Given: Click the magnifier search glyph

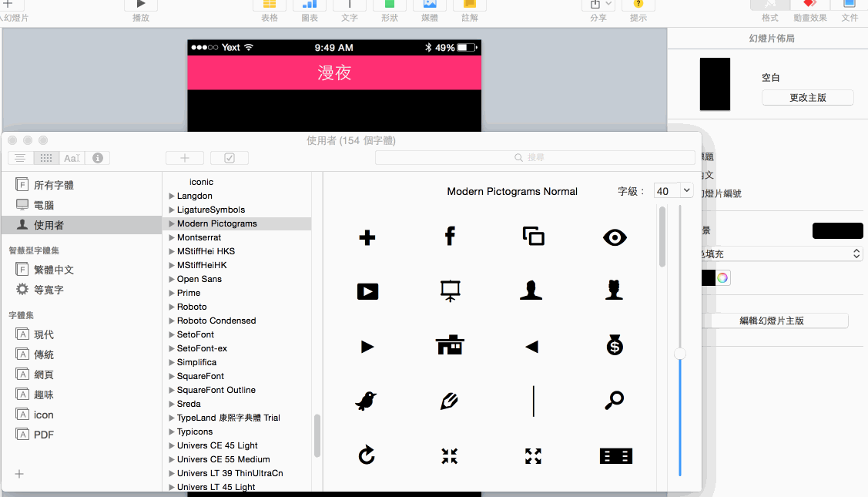Looking at the screenshot, I should [614, 400].
